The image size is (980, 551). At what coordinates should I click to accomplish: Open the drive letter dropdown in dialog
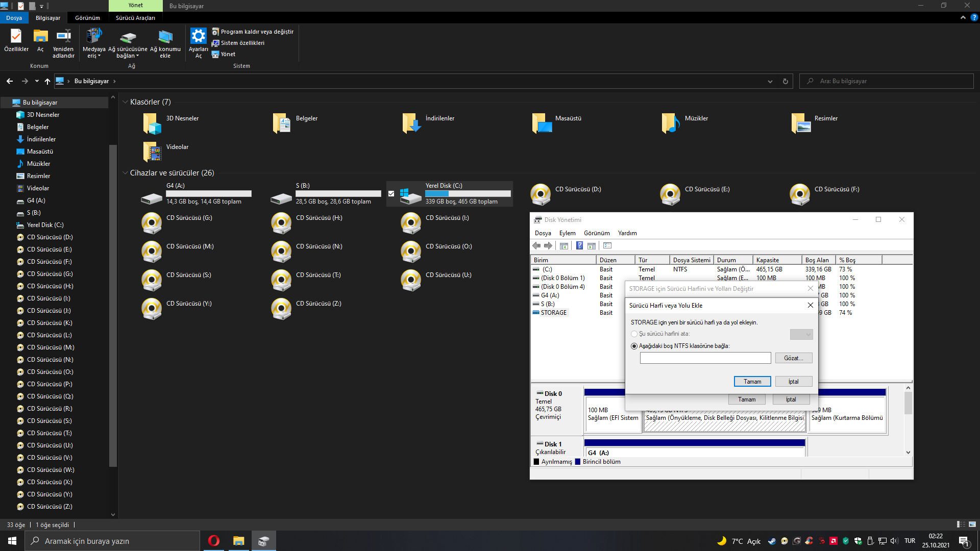click(801, 334)
